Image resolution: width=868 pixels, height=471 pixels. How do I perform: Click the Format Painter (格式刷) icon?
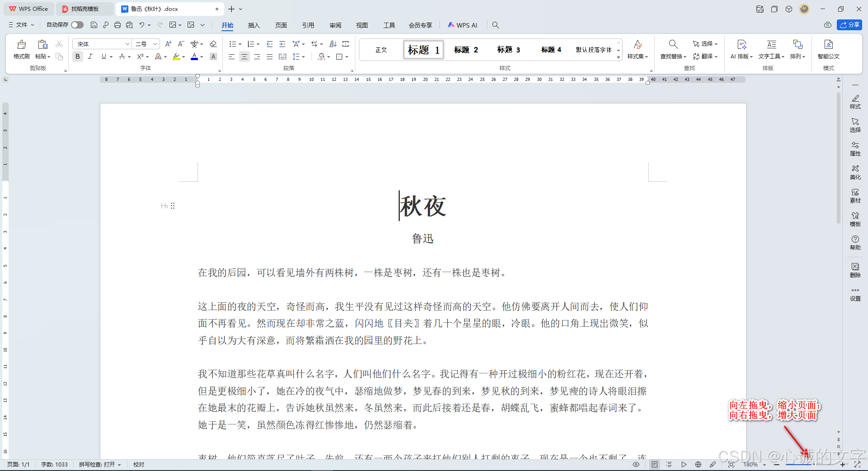[21, 44]
